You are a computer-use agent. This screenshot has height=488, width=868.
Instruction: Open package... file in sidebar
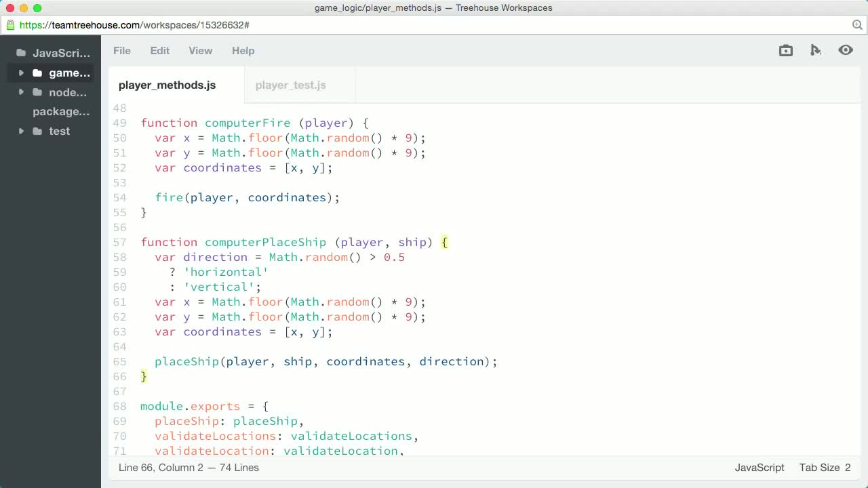(61, 112)
